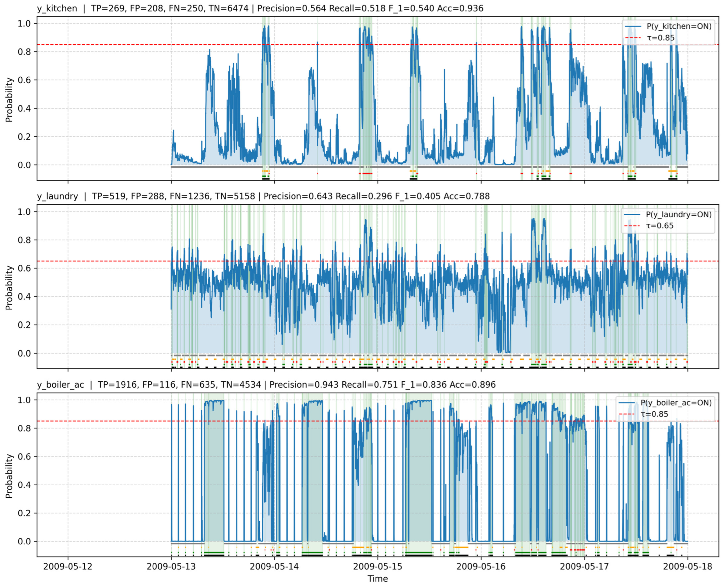The image size is (725, 588).
Task: Click the 0.0 y-tick on the y_boiler_ac plot
Action: tap(24, 541)
